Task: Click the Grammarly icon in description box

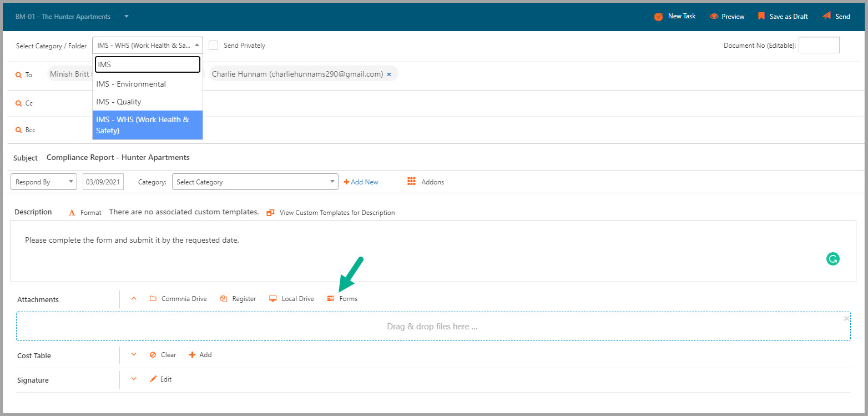Action: [832, 258]
